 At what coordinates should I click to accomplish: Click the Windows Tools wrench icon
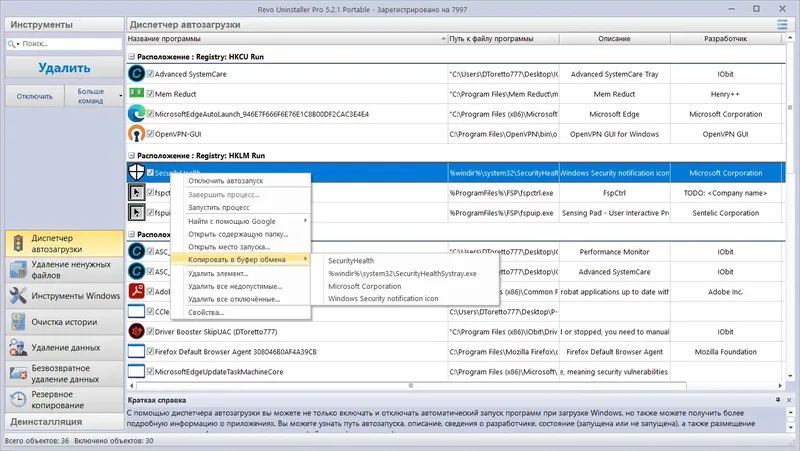18,295
